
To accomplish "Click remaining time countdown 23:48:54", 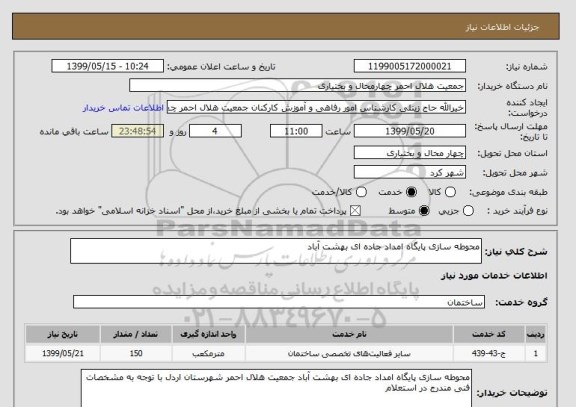I will click(137, 131).
